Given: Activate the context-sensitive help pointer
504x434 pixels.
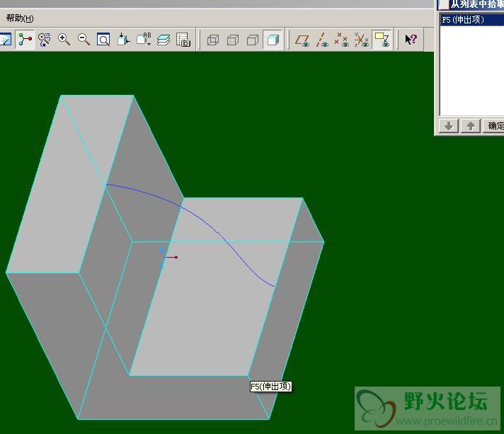Looking at the screenshot, I should coord(411,40).
